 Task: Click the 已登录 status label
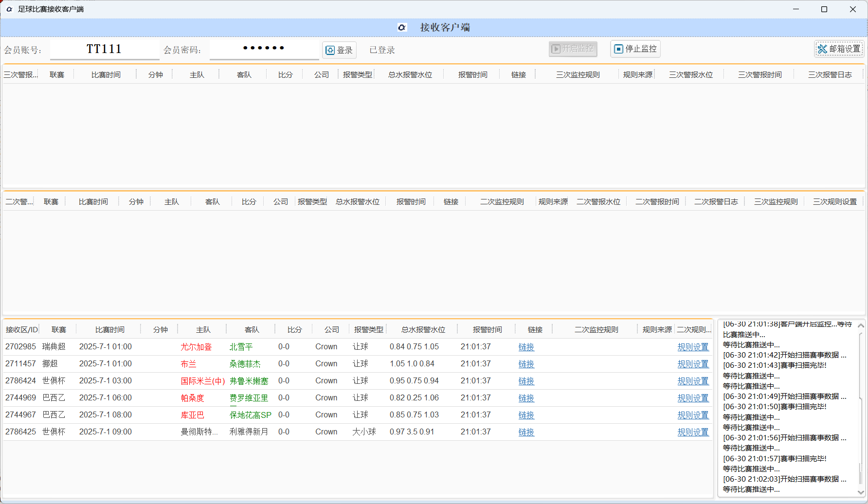pyautogui.click(x=382, y=50)
